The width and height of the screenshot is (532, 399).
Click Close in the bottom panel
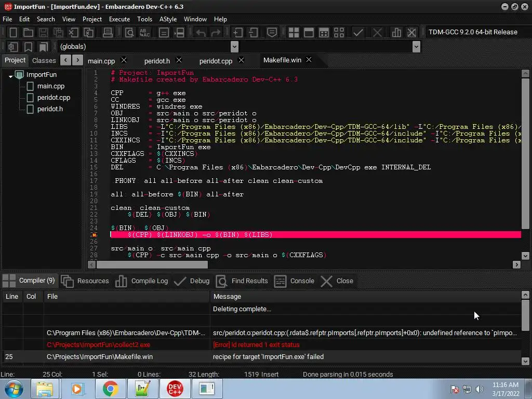click(x=337, y=281)
